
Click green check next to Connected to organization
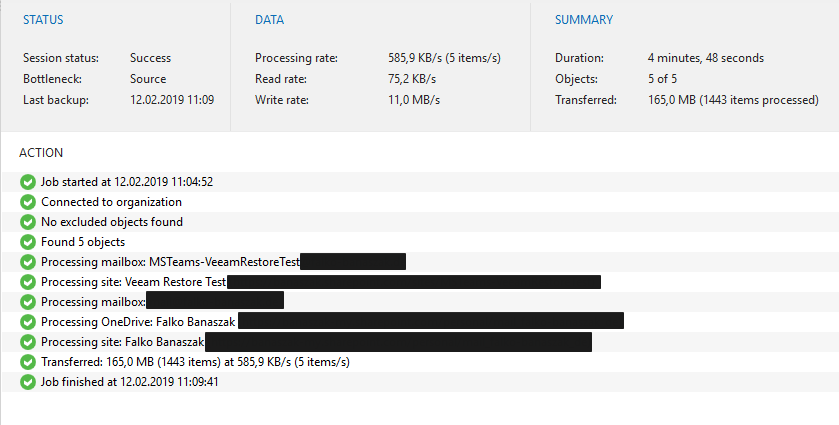pos(28,202)
